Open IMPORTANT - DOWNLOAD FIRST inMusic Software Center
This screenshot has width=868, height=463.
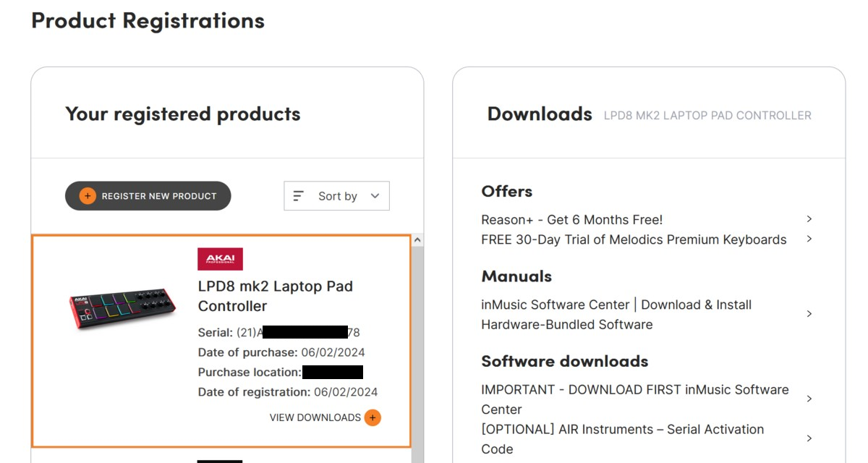point(635,399)
